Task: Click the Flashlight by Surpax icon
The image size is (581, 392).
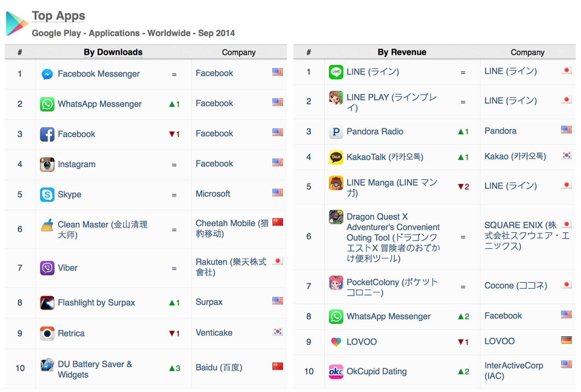Action: point(47,303)
